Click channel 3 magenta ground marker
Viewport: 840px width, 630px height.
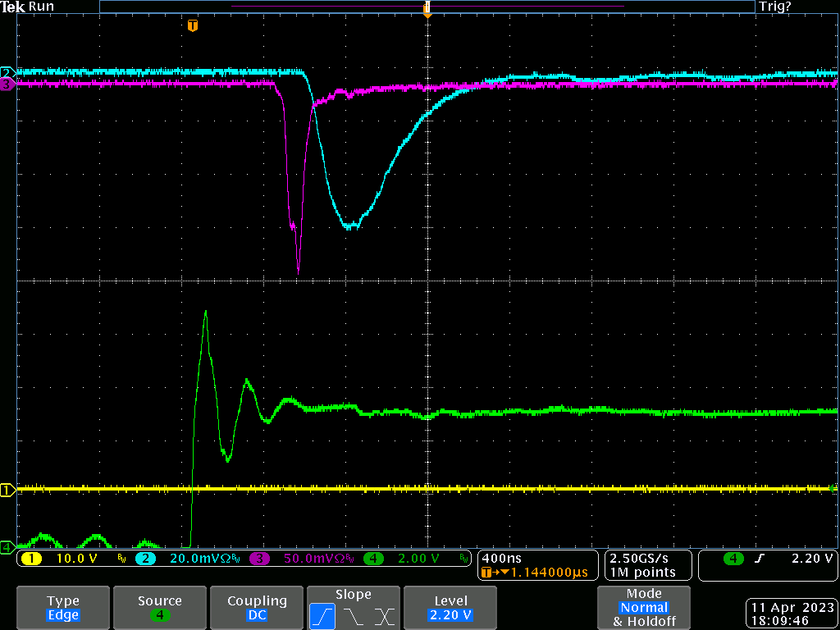7,84
